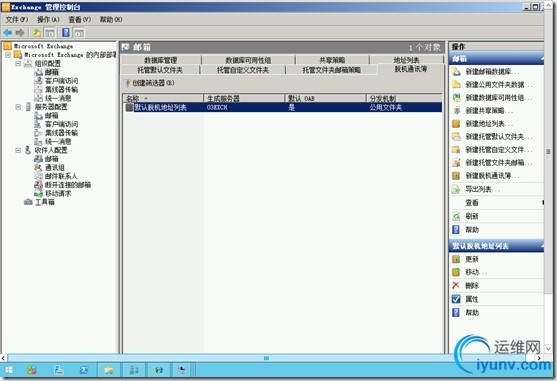Image resolution: width=557 pixels, height=381 pixels.
Task: Click the Back arrow toolbar icon
Action: 7,33
